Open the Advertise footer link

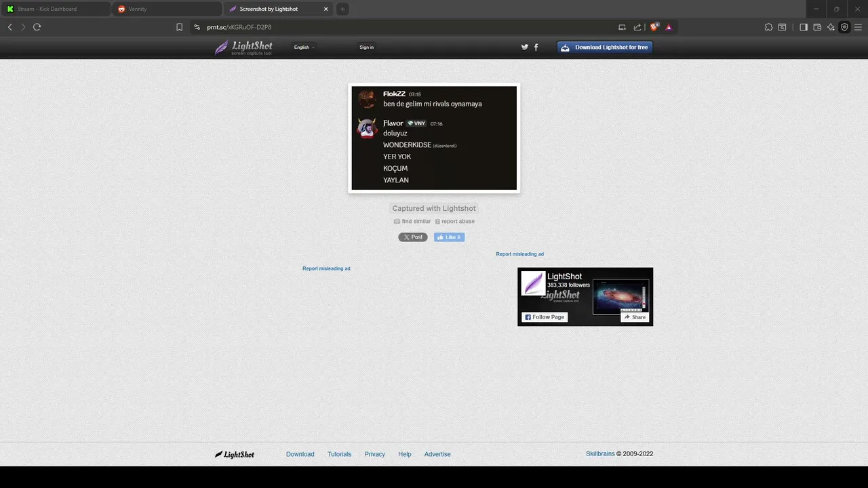pos(437,454)
